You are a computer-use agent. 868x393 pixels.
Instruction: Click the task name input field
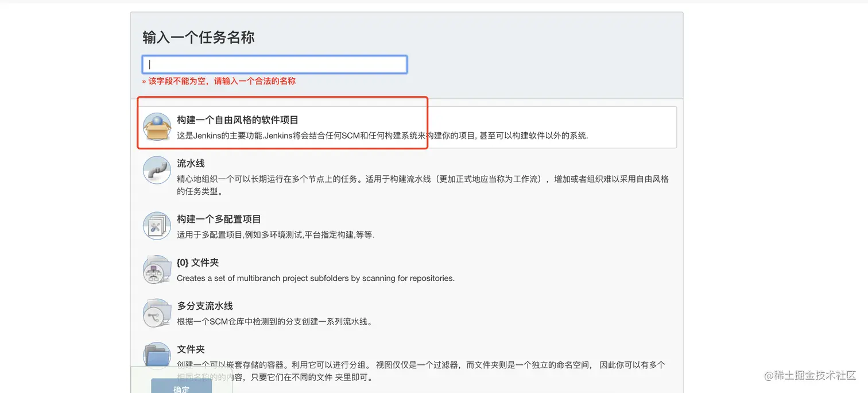click(x=274, y=64)
